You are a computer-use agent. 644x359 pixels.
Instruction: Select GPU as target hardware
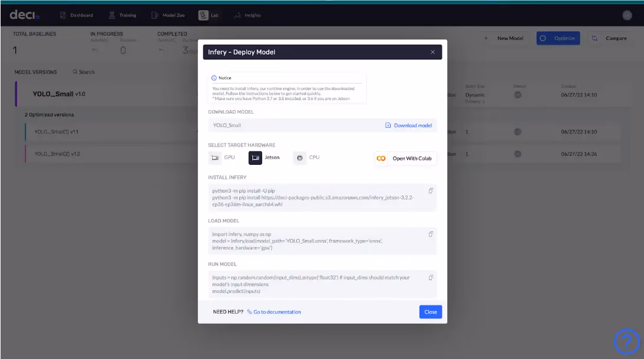tap(223, 158)
